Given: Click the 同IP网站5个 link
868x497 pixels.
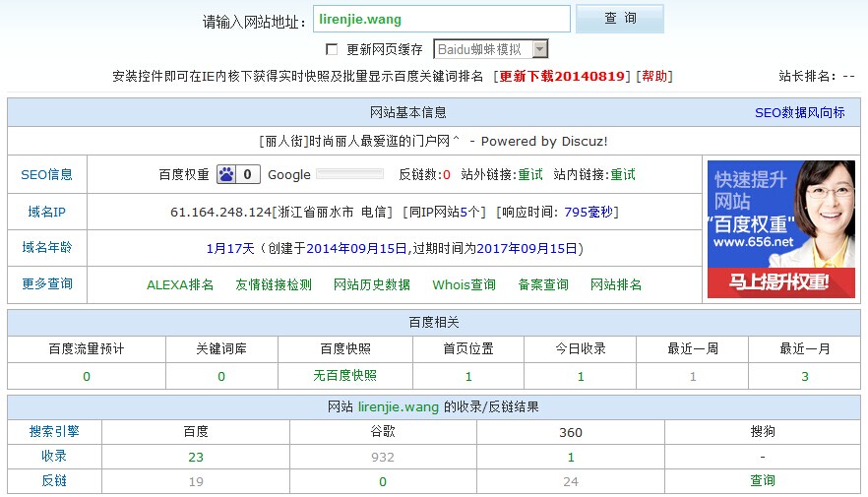Looking at the screenshot, I should (445, 212).
